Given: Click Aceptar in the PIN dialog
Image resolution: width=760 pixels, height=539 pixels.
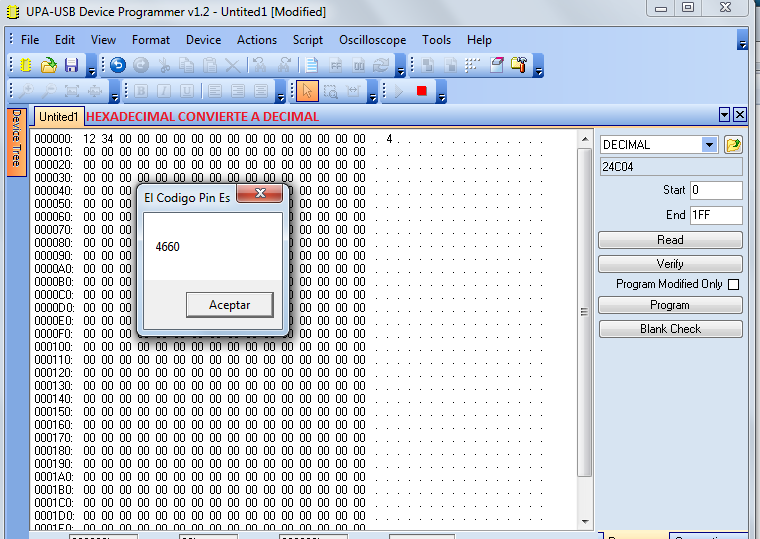Looking at the screenshot, I should pos(229,305).
